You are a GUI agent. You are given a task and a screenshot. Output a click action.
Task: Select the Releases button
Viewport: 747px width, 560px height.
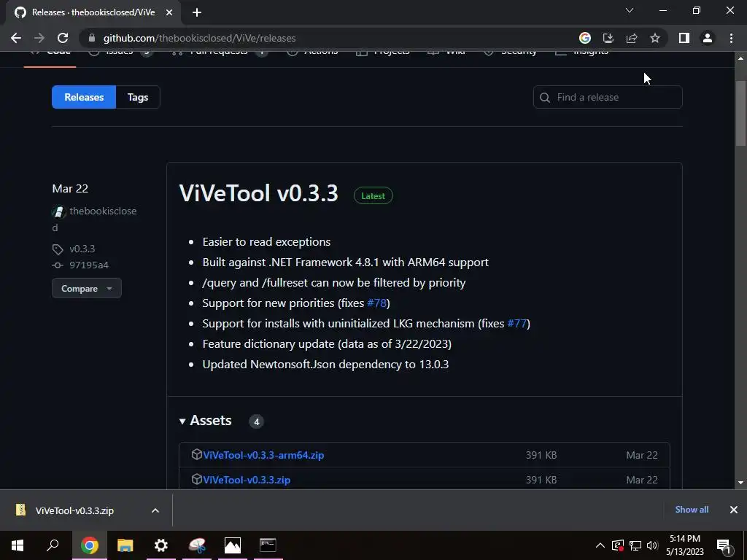coord(84,97)
